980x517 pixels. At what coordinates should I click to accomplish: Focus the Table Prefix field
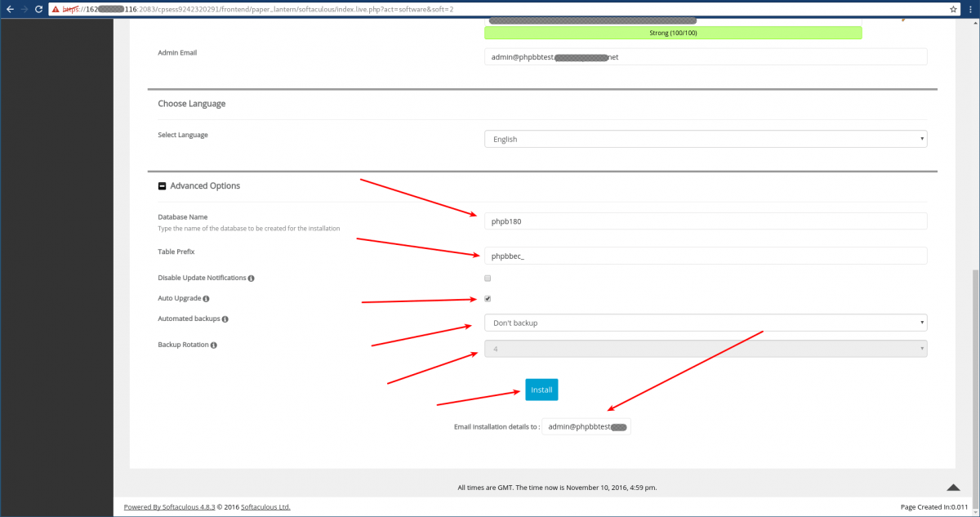click(x=706, y=256)
